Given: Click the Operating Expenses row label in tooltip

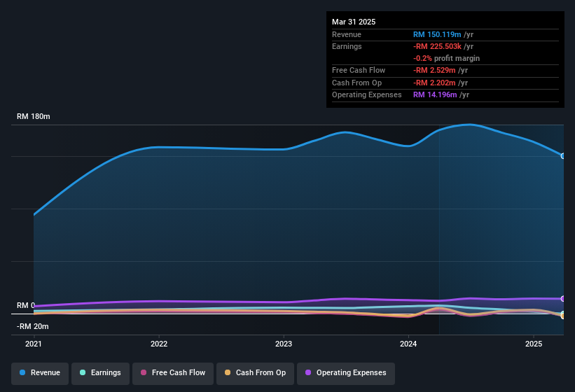Looking at the screenshot, I should (367, 95).
